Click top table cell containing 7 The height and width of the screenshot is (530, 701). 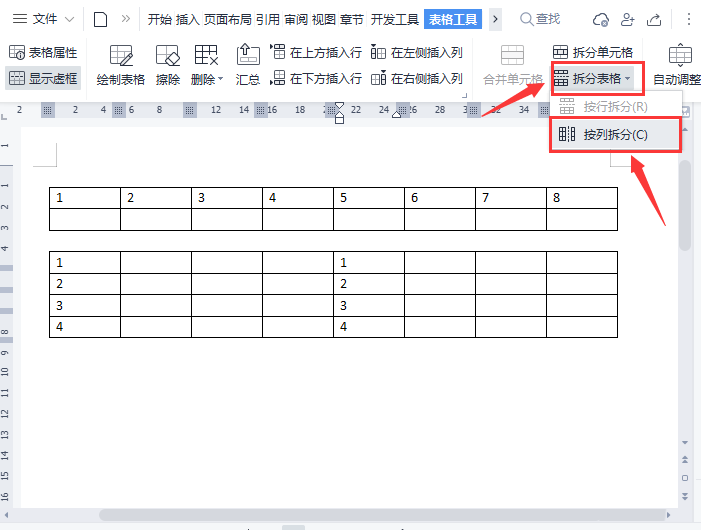point(511,198)
